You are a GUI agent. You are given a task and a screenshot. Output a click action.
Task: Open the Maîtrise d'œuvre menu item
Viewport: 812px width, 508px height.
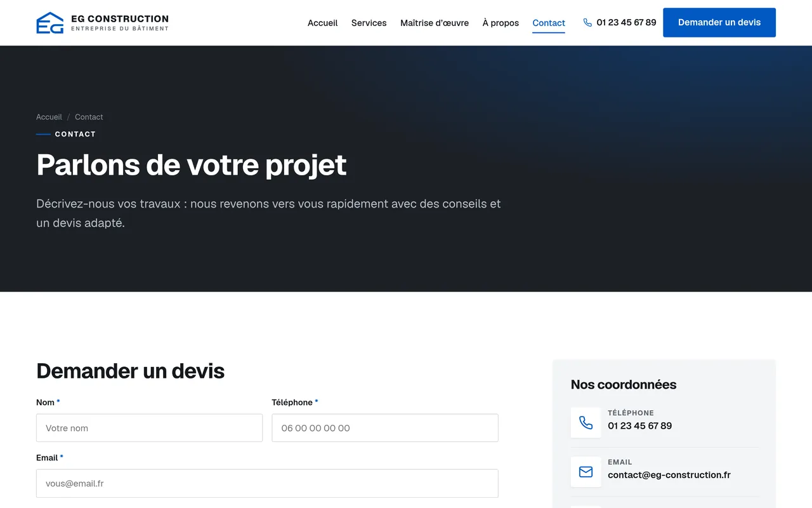point(435,23)
